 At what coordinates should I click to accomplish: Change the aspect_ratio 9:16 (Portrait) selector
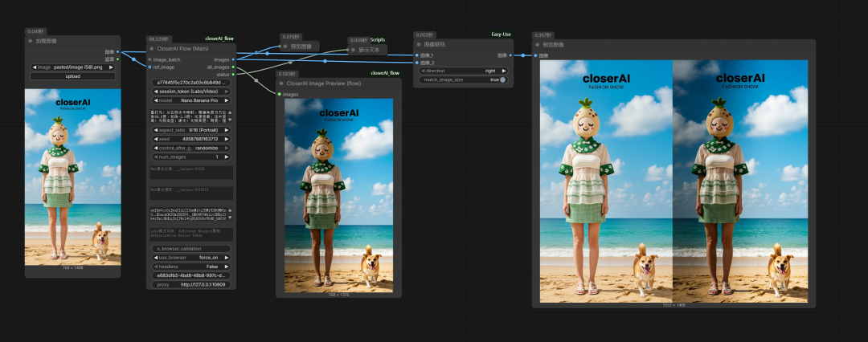[191, 129]
